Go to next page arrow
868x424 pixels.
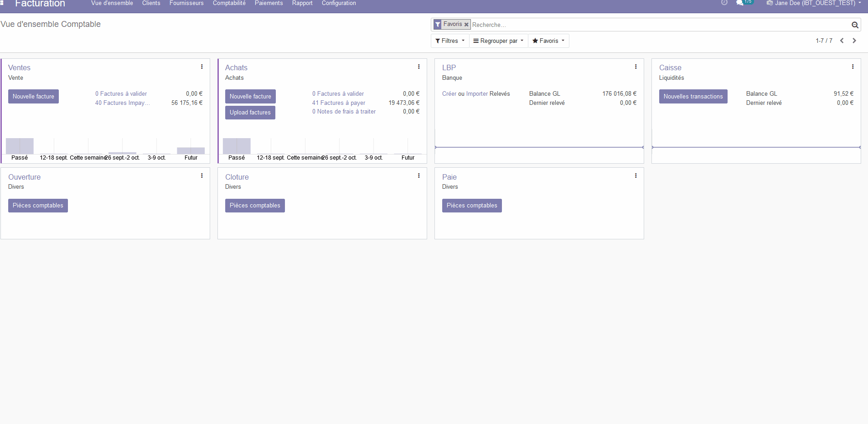(x=854, y=41)
